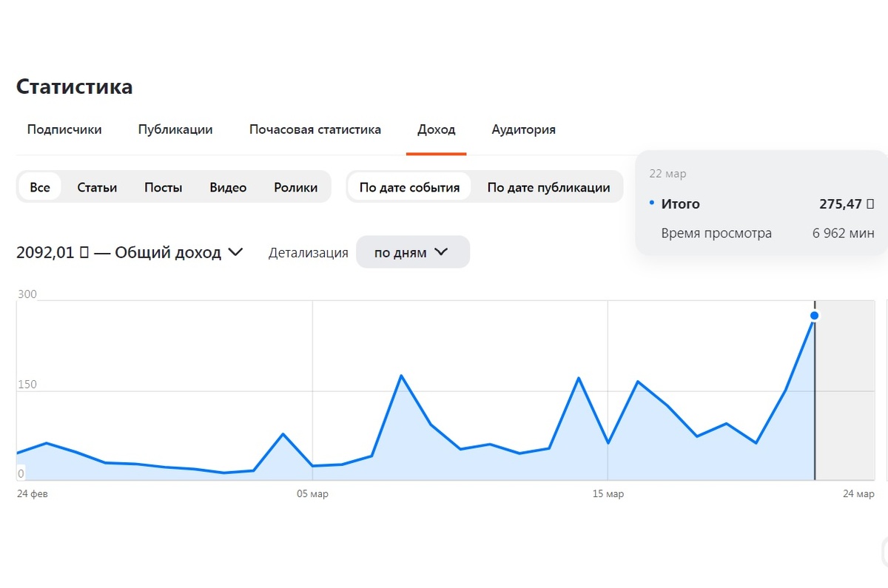
Task: Filter income by Посты
Action: coord(164,187)
